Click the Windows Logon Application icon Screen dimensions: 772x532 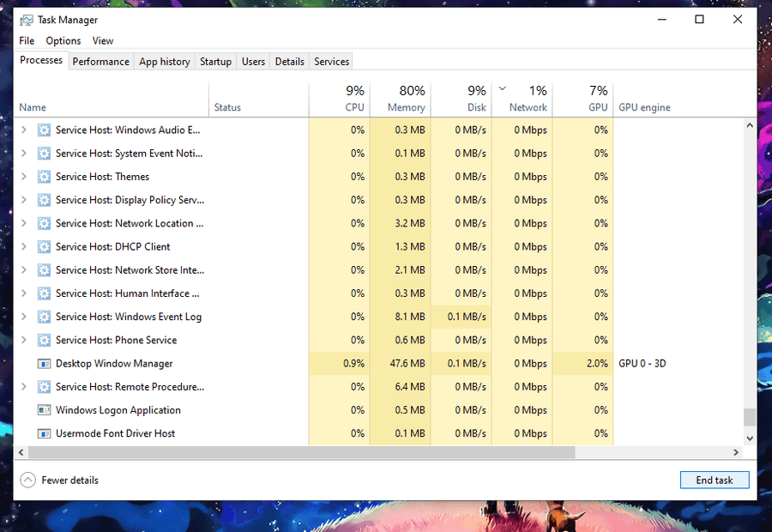coord(44,410)
